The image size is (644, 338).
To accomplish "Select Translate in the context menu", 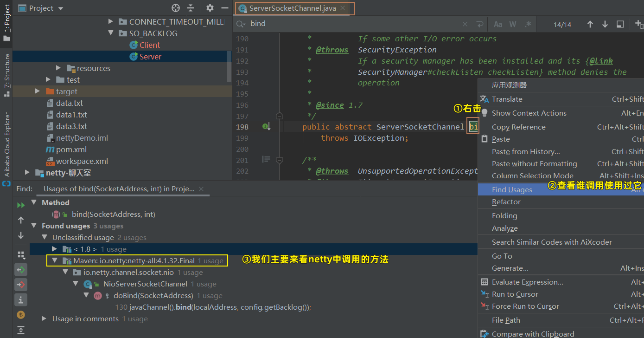I will tap(561, 99).
